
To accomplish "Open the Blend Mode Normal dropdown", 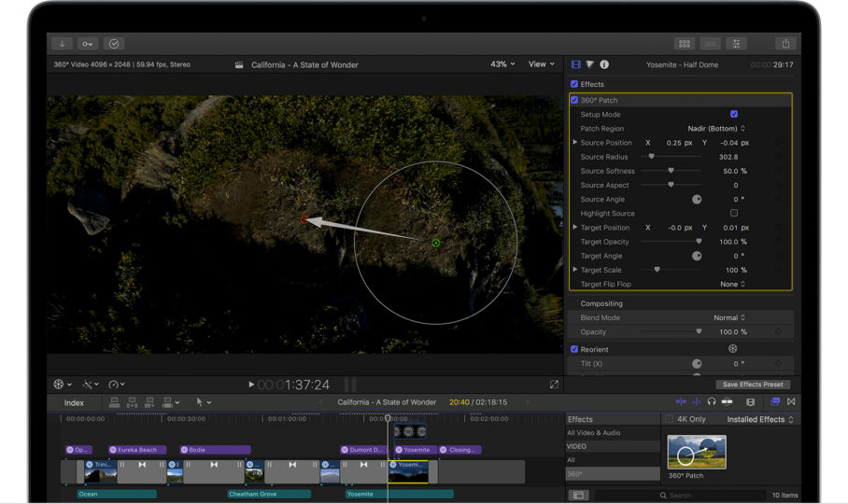I will tap(728, 317).
